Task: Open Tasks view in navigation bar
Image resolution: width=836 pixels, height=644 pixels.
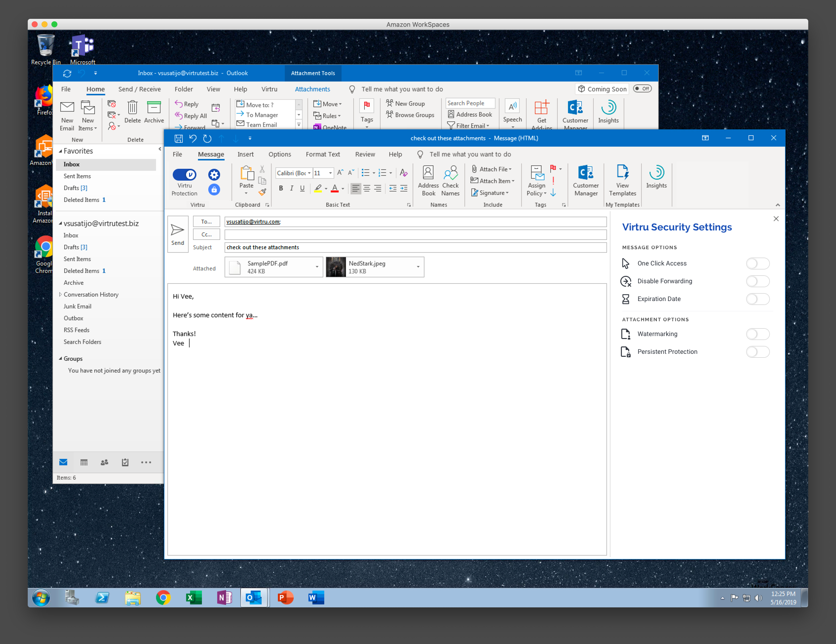Action: point(125,462)
